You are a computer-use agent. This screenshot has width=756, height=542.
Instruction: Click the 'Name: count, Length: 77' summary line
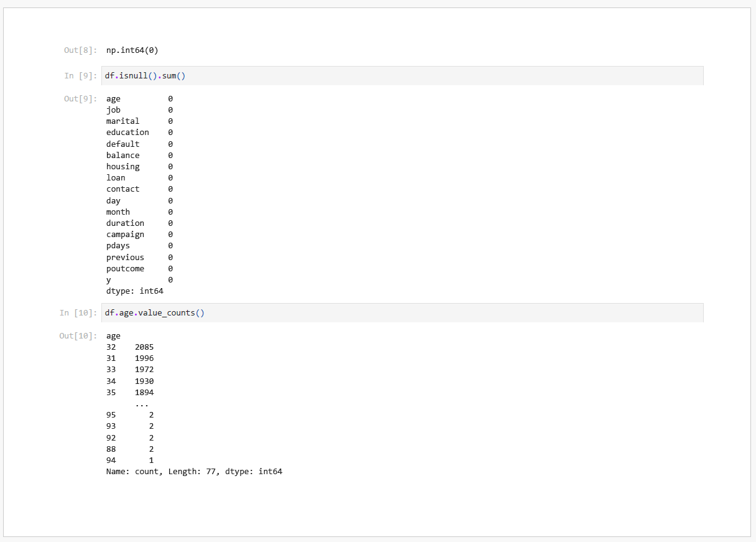coord(194,472)
